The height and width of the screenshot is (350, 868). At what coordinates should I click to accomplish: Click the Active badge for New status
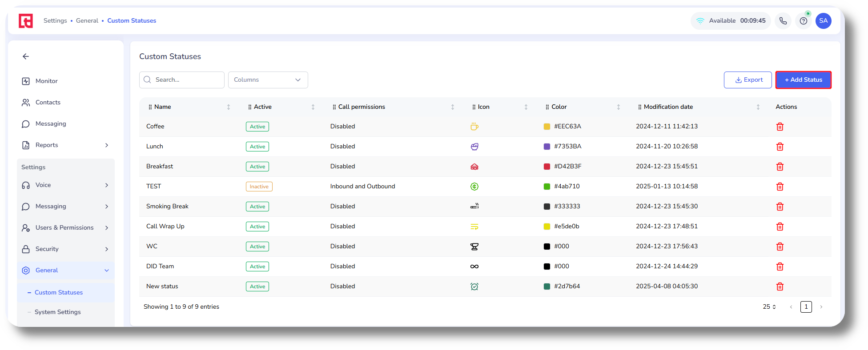coord(257,286)
